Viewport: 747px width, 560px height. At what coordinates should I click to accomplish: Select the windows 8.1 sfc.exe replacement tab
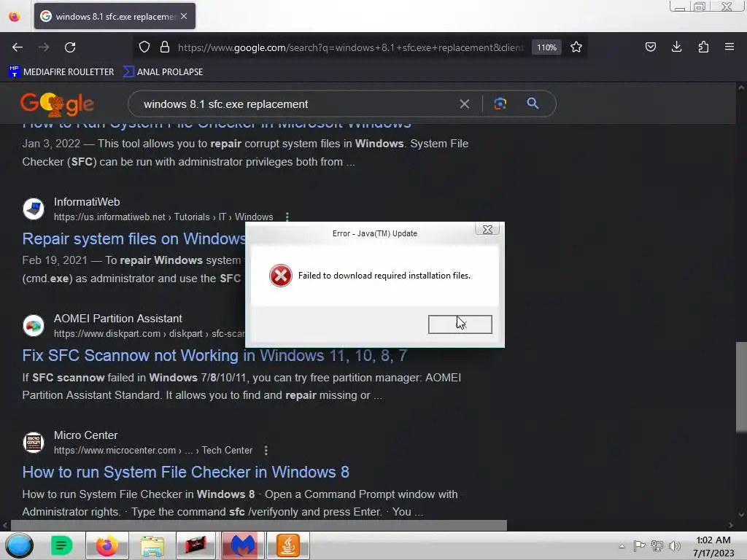pos(115,16)
